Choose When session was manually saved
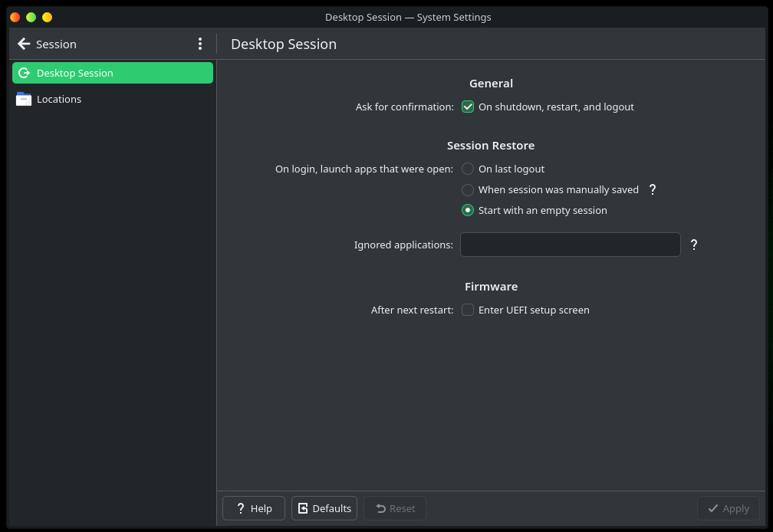The image size is (773, 532). tap(468, 190)
